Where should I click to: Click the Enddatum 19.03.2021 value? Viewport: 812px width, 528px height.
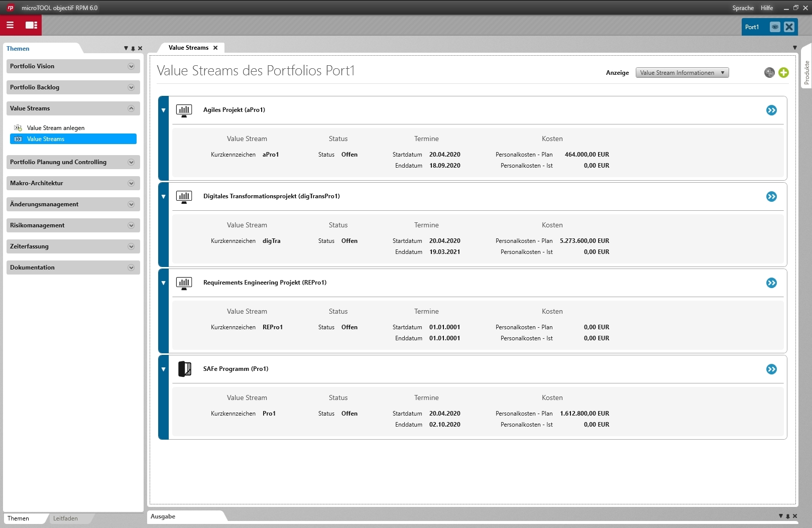[x=445, y=252]
